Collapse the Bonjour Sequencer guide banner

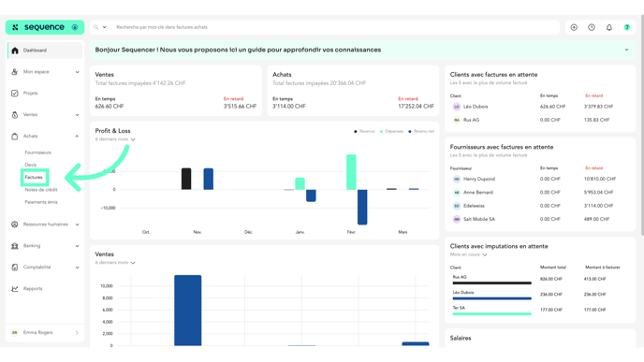pos(627,50)
